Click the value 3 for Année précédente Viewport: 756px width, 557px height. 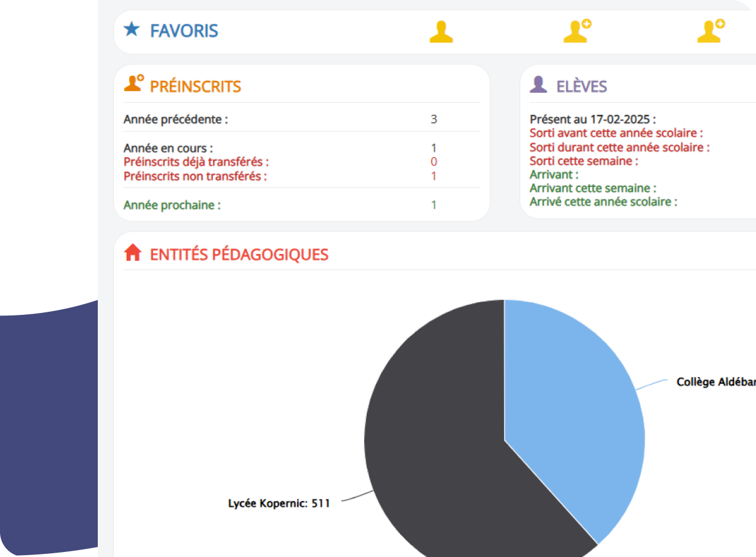(x=434, y=119)
